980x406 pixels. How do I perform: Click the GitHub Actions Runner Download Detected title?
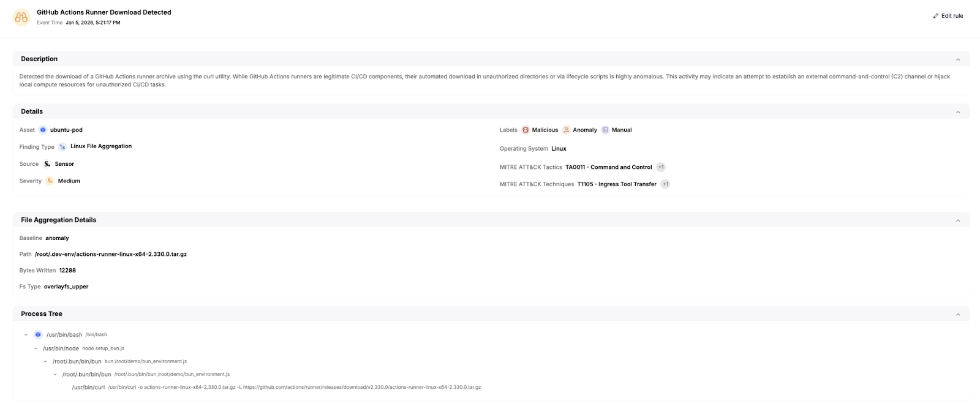[104, 12]
